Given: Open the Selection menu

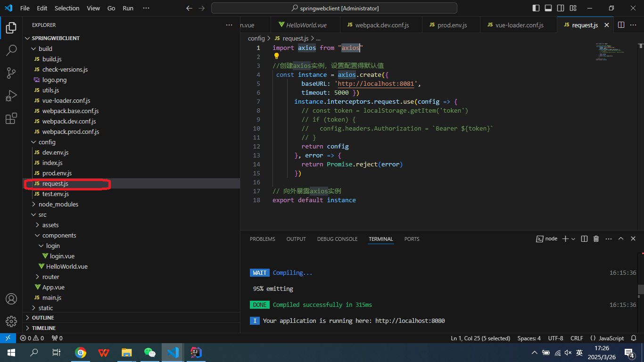Looking at the screenshot, I should point(67,8).
